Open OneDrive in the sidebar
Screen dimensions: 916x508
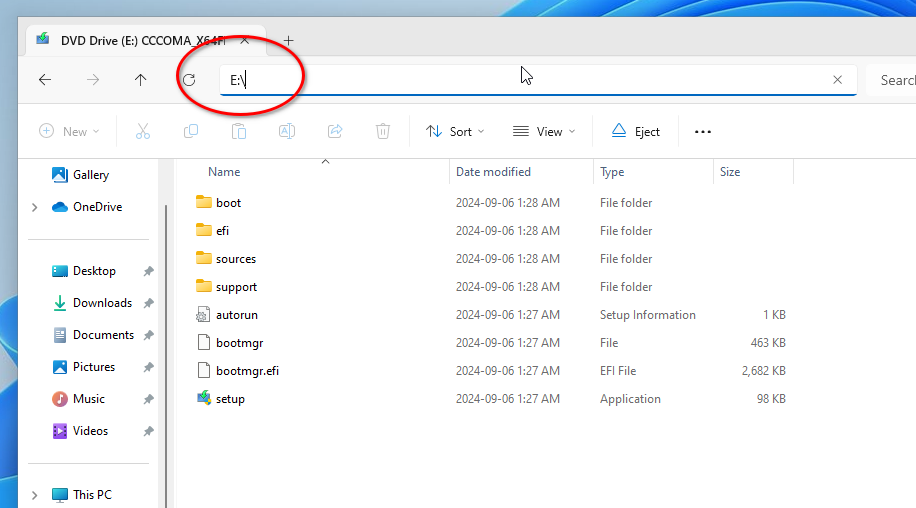point(97,207)
